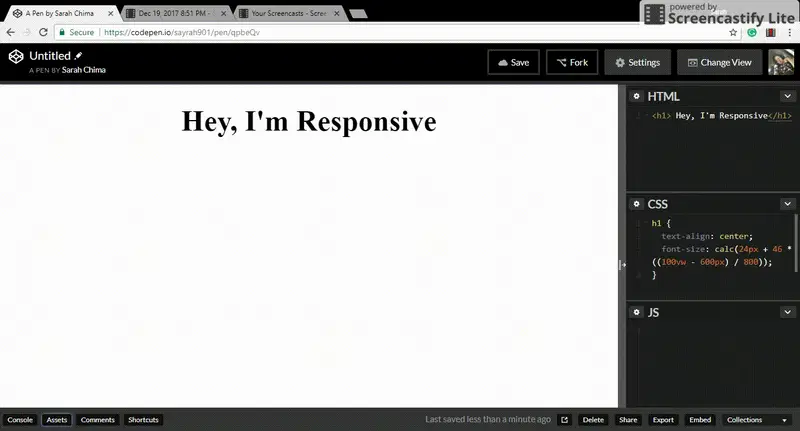Switch to the Your Screencasts tab

point(289,13)
